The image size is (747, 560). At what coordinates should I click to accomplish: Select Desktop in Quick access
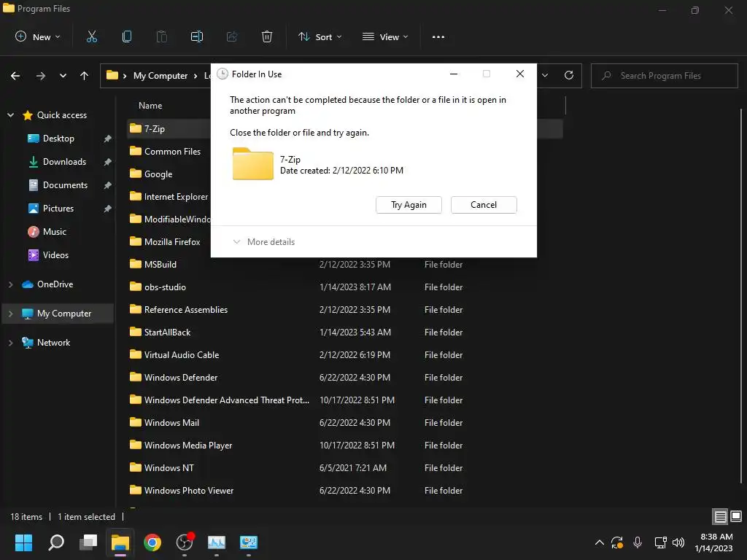pos(58,139)
